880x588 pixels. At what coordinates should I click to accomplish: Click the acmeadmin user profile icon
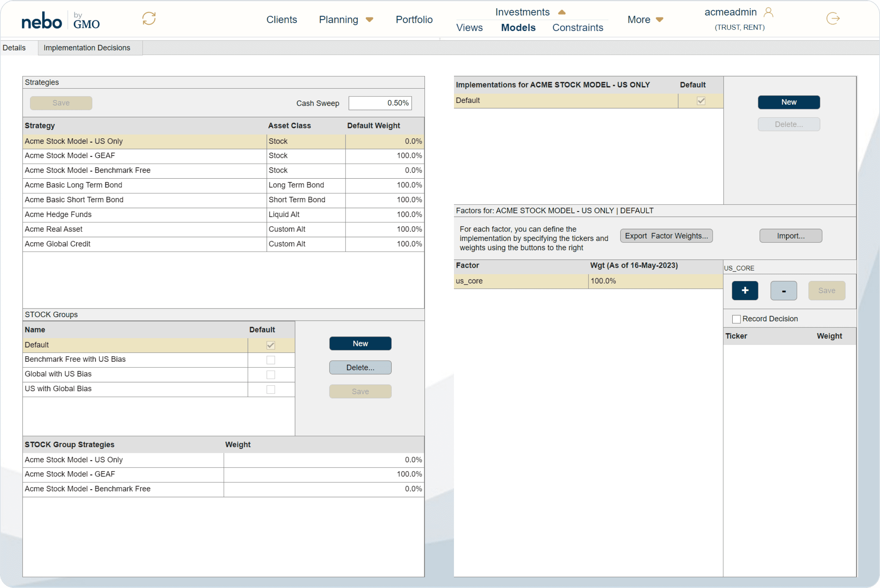click(x=768, y=13)
